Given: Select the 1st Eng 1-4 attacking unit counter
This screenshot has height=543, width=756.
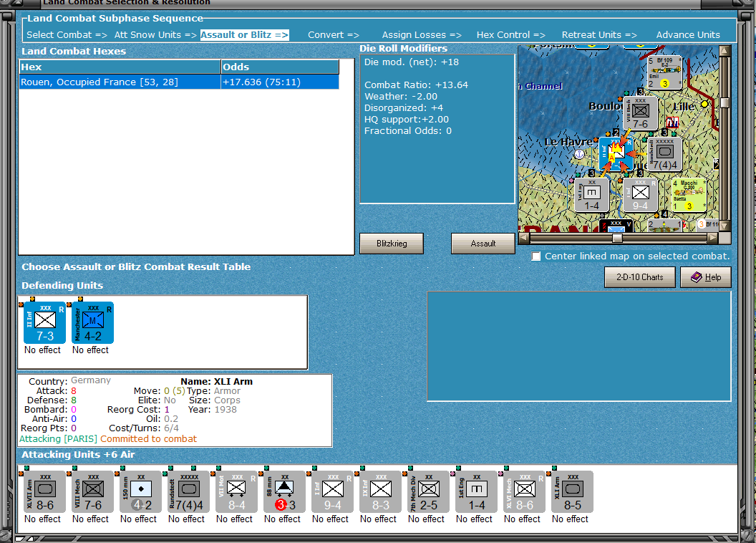Looking at the screenshot, I should (x=476, y=491).
